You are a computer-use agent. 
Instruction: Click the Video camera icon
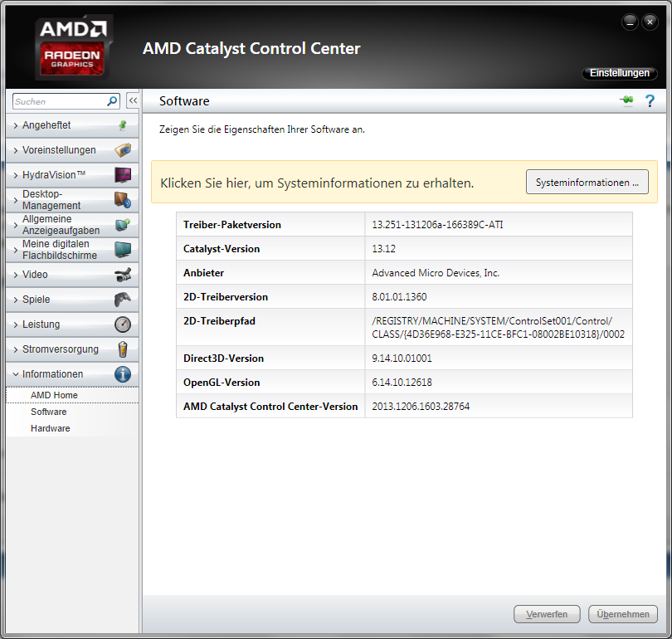123,275
